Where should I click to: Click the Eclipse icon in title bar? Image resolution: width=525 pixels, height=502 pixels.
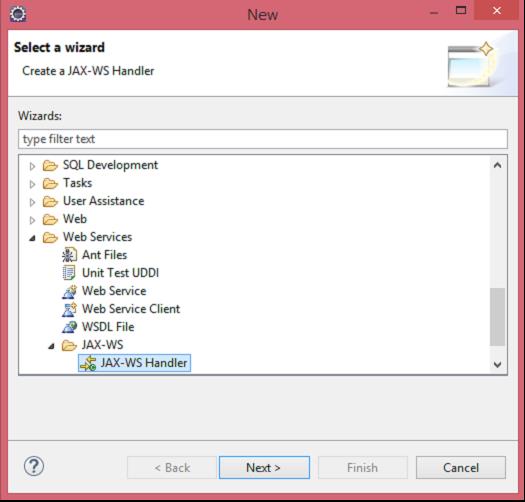tap(18, 14)
